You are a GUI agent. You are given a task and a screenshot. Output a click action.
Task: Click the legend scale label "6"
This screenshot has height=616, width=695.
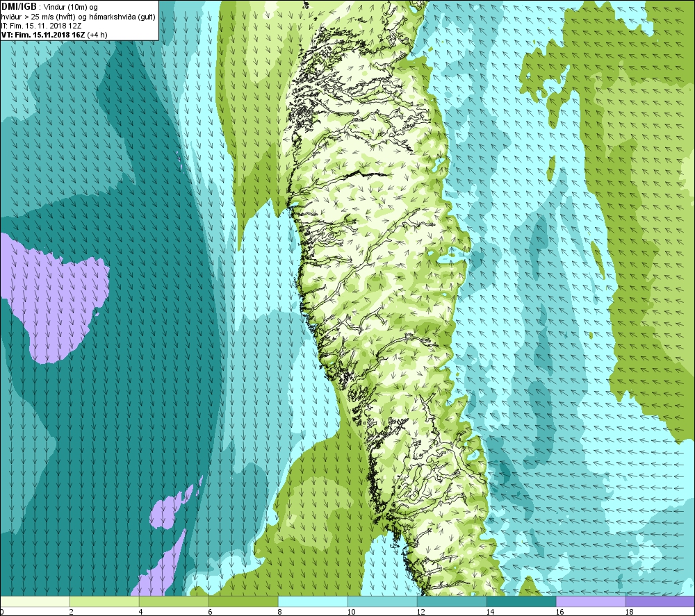211,612
